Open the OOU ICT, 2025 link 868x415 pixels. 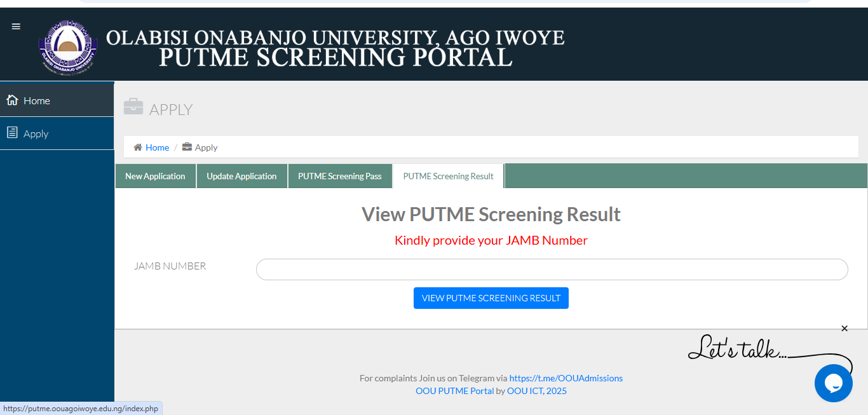click(537, 390)
